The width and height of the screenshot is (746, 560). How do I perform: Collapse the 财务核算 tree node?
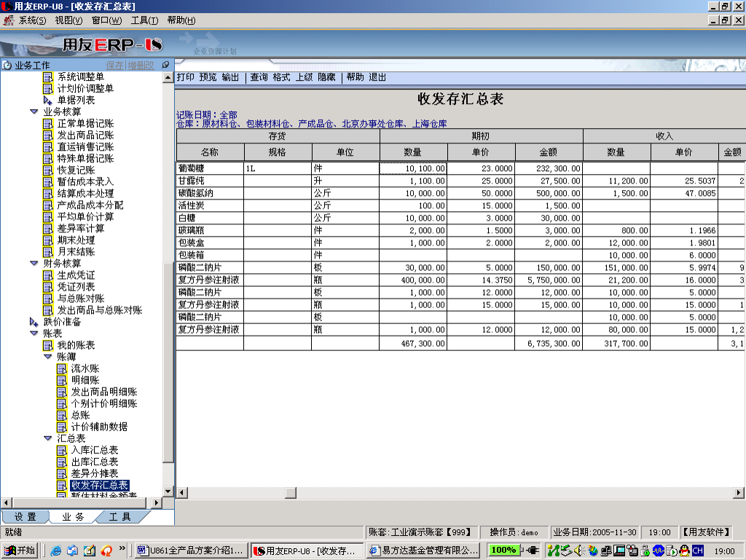[x=34, y=264]
